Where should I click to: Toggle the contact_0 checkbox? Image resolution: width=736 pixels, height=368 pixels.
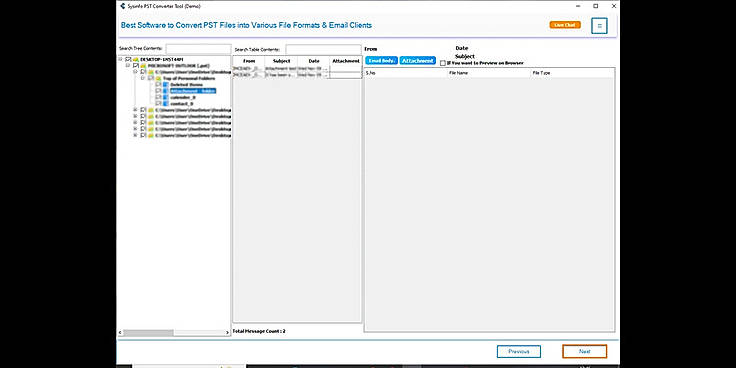(x=158, y=103)
